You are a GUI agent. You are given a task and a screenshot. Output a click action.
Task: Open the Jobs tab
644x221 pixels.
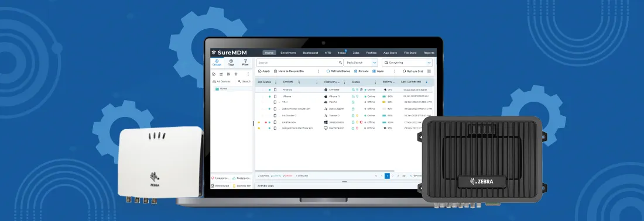click(356, 53)
